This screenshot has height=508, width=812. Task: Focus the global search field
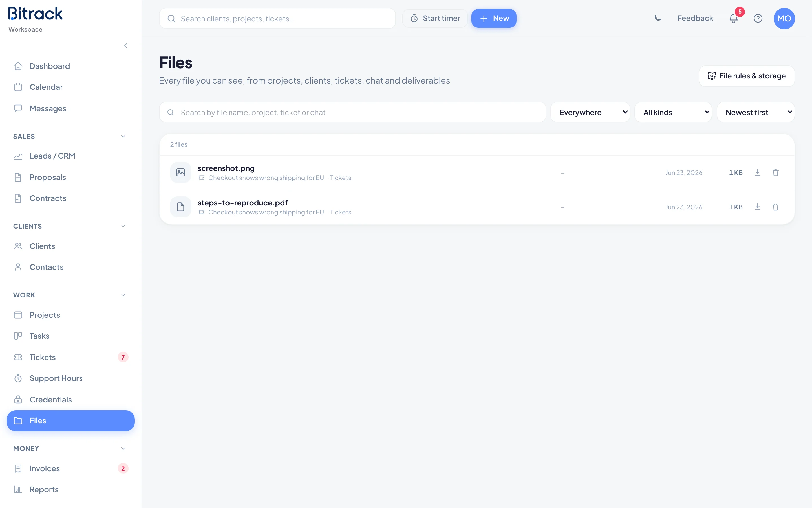click(x=277, y=18)
